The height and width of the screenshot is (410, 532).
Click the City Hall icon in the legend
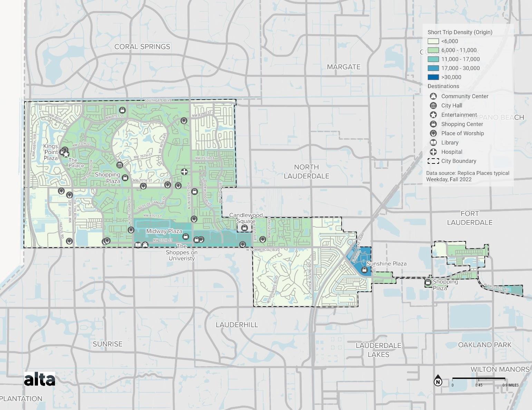point(433,106)
